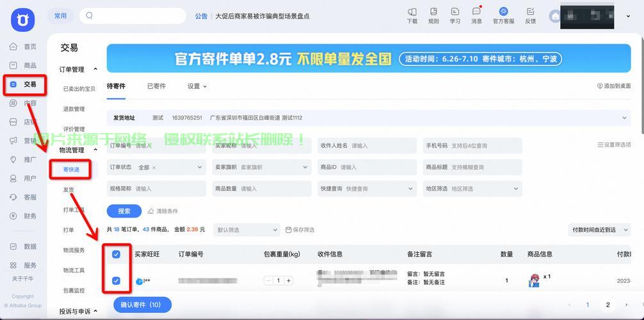
Task: Click the 订单编号 input field
Action: point(156,145)
